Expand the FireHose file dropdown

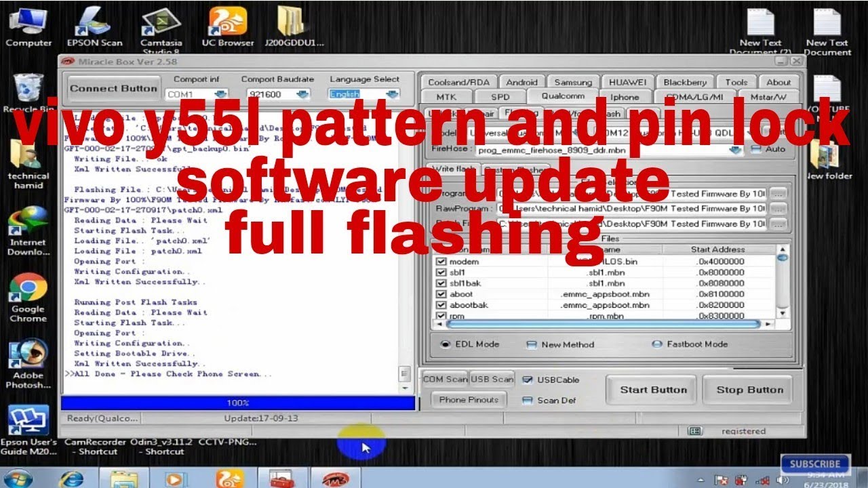[x=736, y=150]
